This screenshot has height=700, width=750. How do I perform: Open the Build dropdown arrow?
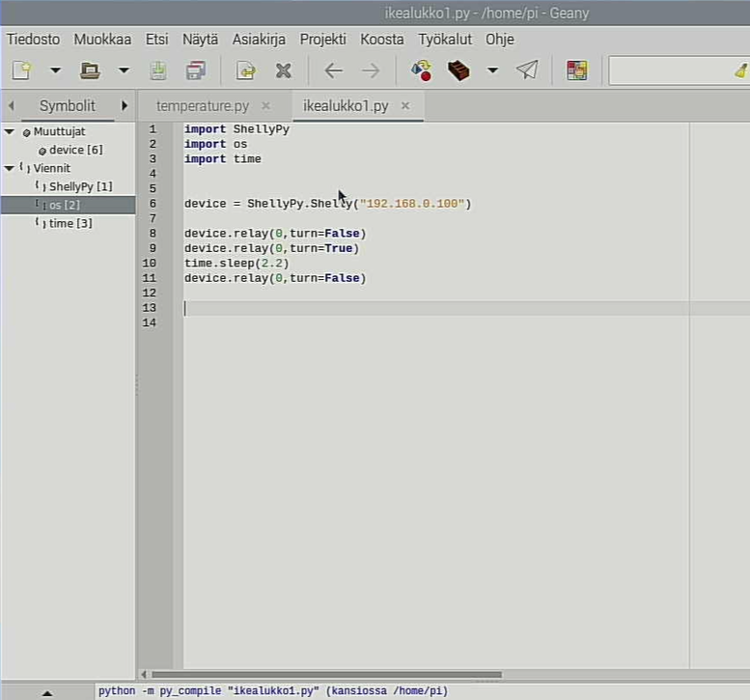tap(492, 70)
